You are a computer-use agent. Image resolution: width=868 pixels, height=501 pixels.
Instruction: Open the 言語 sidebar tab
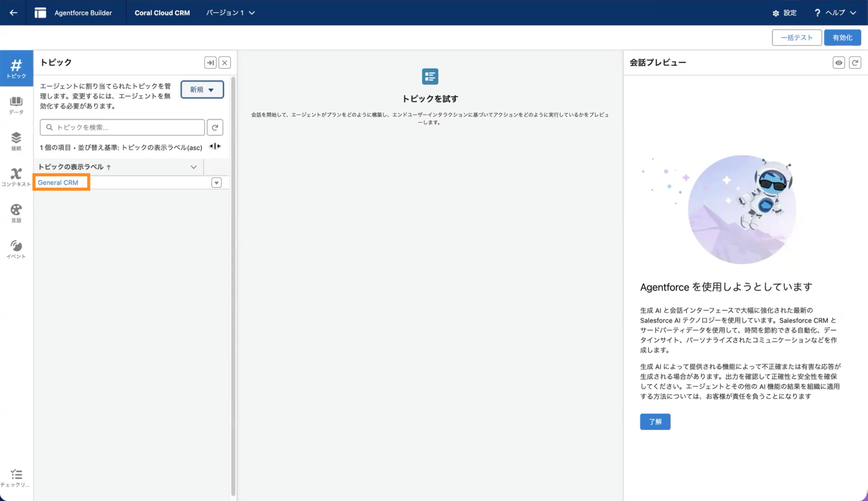pyautogui.click(x=16, y=213)
